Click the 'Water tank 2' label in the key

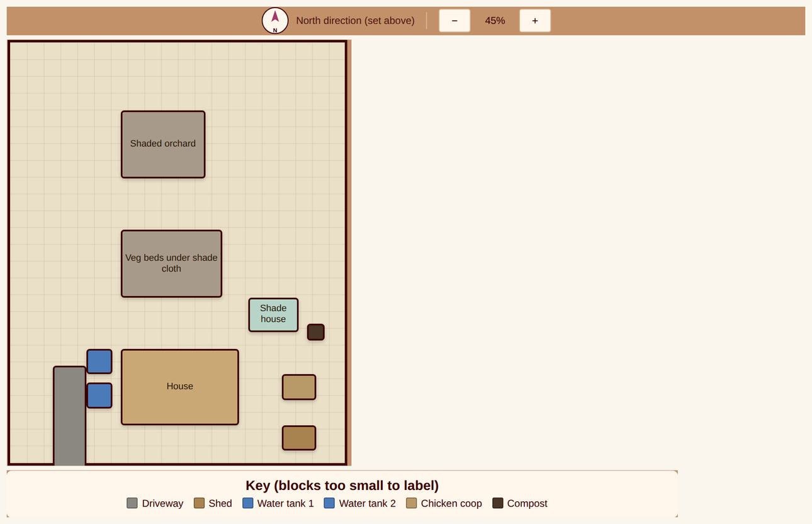point(367,504)
